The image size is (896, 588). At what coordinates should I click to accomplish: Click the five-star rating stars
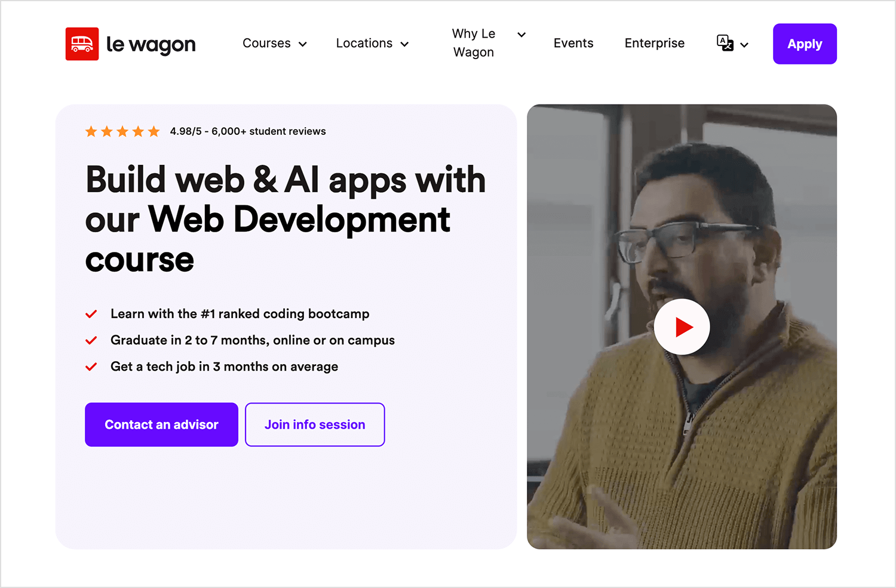click(122, 131)
